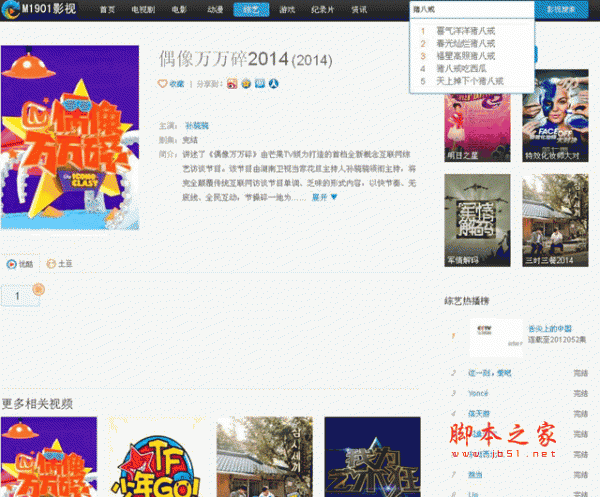The height and width of the screenshot is (497, 600).
Task: Open related video with Korean village house photo
Action: pyautogui.click(x=264, y=457)
